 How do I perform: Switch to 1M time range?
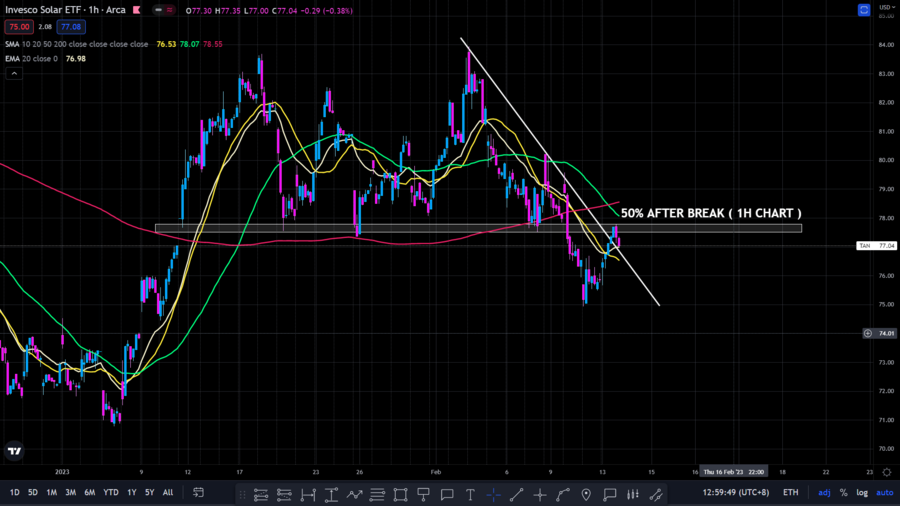52,492
